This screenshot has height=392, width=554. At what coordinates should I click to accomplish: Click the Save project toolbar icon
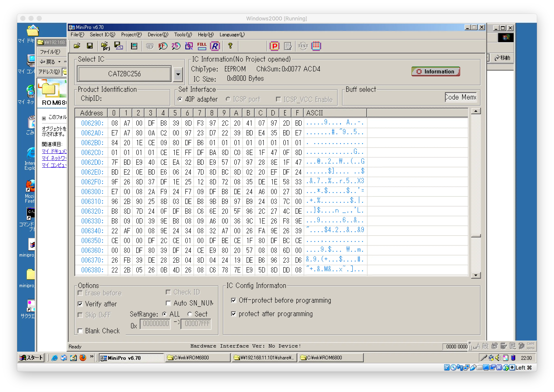tap(118, 46)
